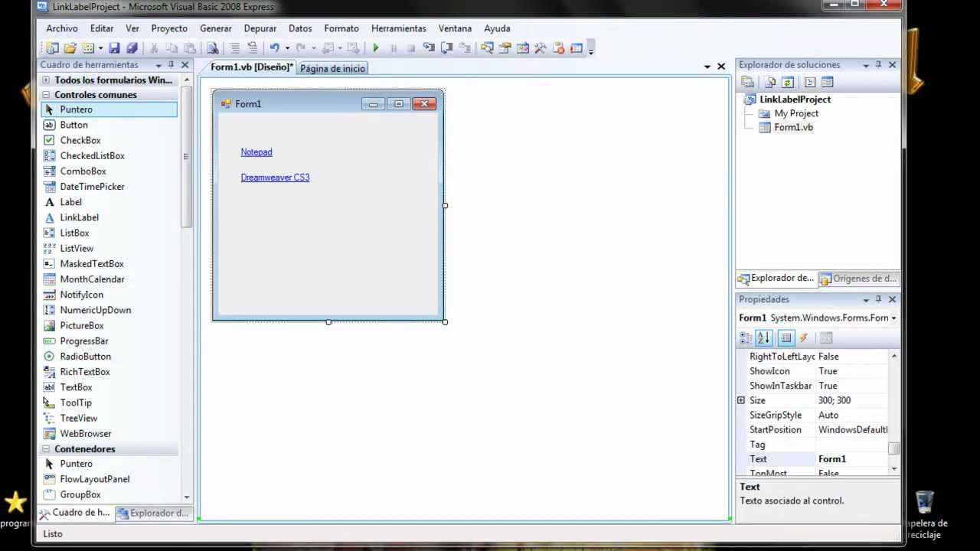Click the Properties grid scrollbar thumb
980x551 pixels.
(893, 449)
